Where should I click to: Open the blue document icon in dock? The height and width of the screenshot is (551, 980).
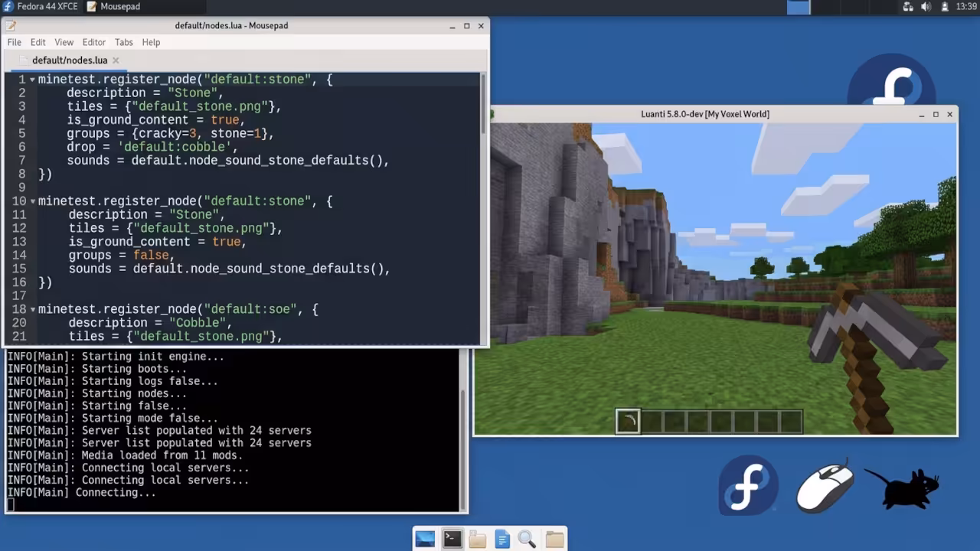point(502,540)
